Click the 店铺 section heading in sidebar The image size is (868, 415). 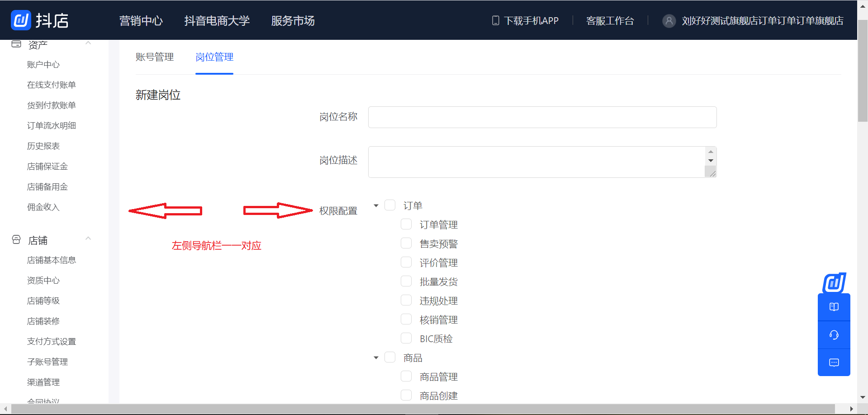[38, 240]
